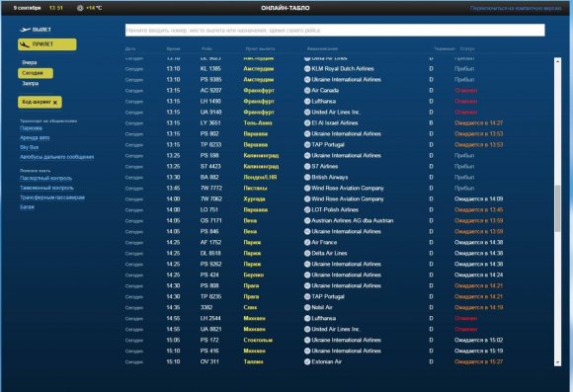
Task: Click the flight search input field
Action: tap(335, 31)
